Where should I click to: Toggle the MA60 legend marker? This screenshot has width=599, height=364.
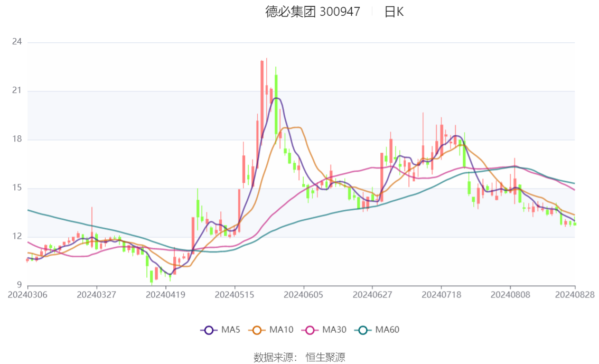(x=363, y=330)
